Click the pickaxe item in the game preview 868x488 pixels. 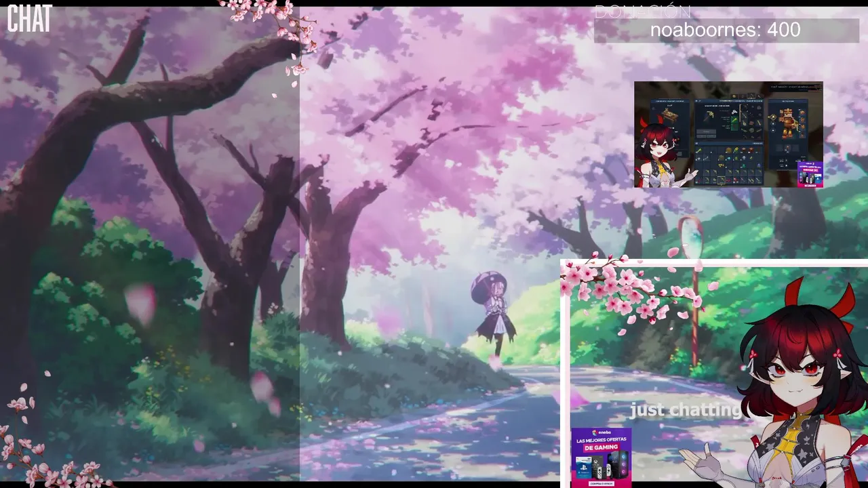point(709,115)
